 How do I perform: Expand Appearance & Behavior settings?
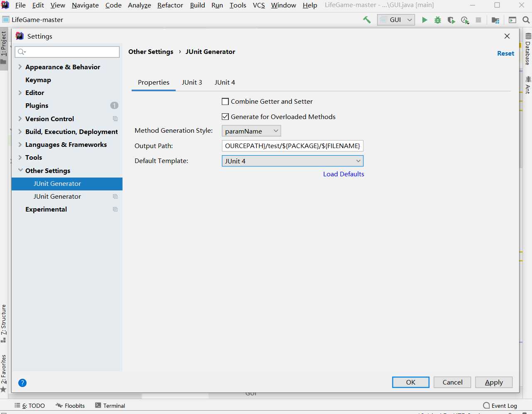[20, 67]
